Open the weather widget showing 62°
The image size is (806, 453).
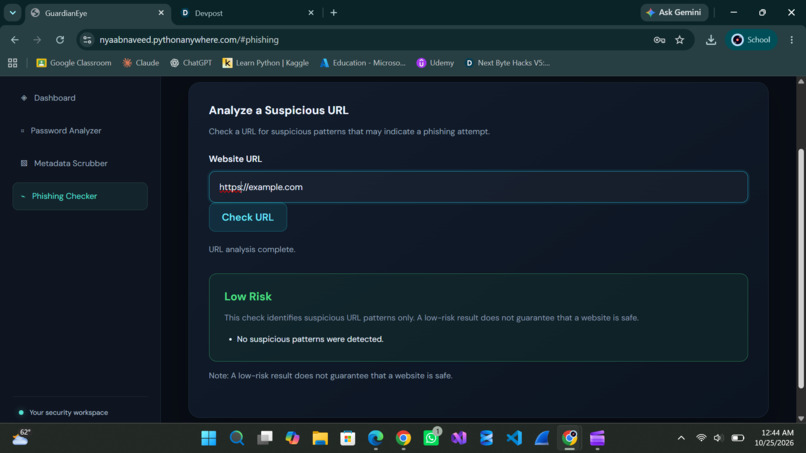point(21,438)
